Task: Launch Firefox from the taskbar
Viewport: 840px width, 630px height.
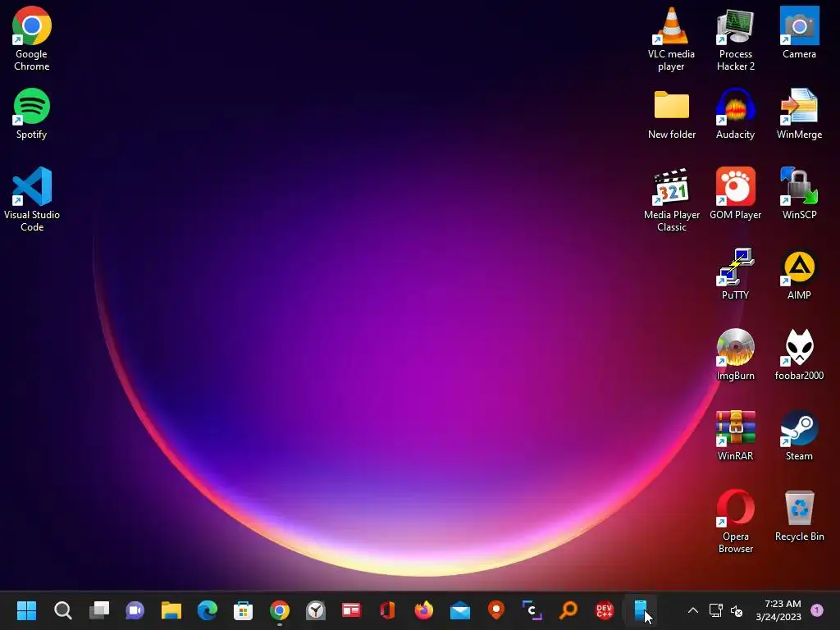Action: [424, 610]
